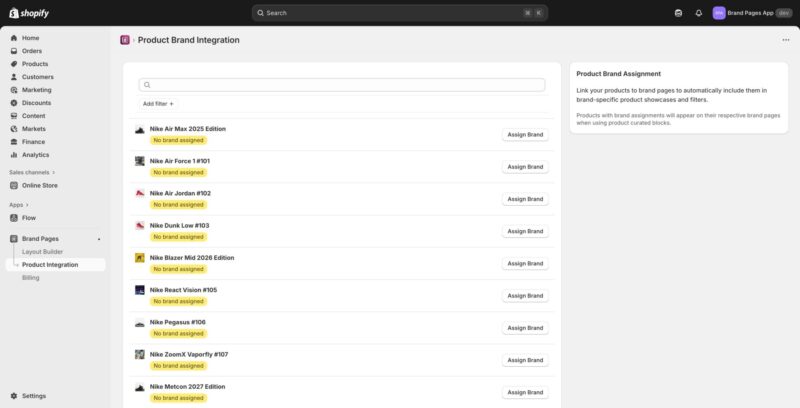Go to Home in the sidebar
The image size is (800, 408).
pos(30,38)
